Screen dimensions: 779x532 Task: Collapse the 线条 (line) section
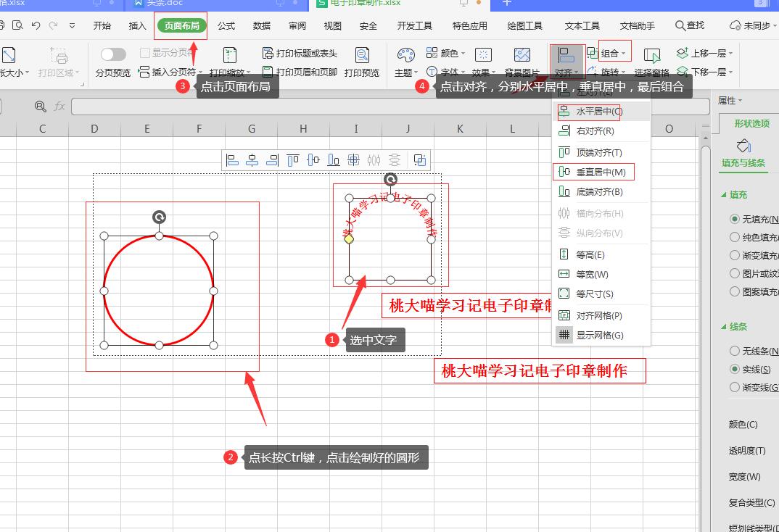pyautogui.click(x=723, y=327)
